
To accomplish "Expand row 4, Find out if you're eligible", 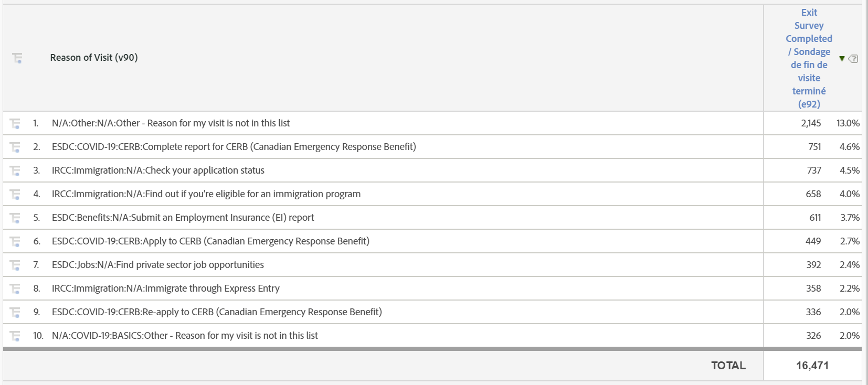I will tap(206, 194).
